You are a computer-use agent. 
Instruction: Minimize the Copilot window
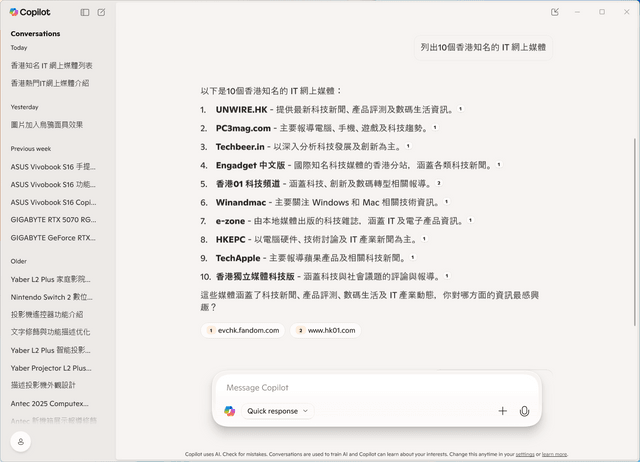pos(577,12)
